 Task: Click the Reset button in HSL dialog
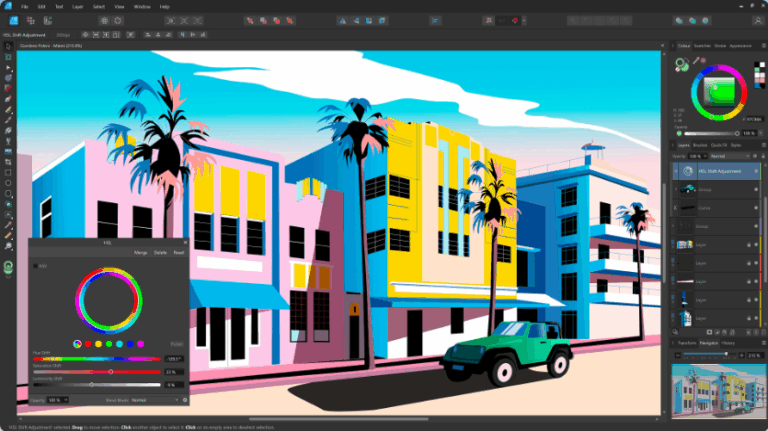[179, 253]
